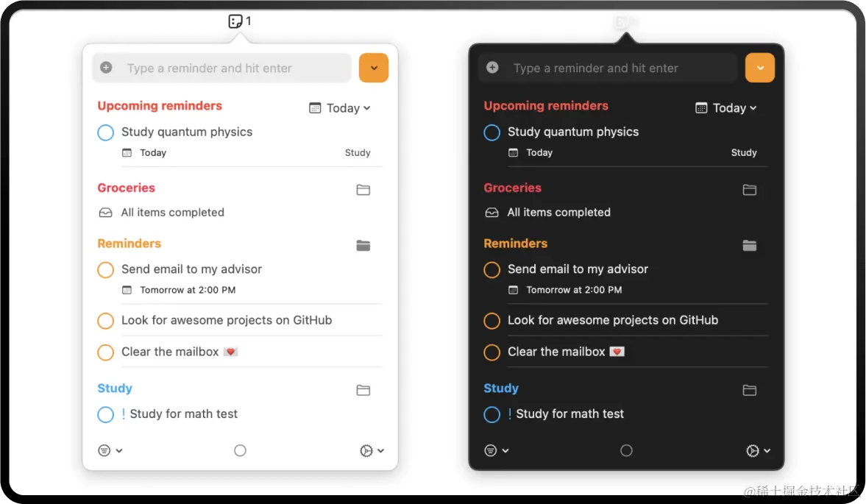
Task: Mark 'Send email to my advisor' done, dark panel
Action: tap(491, 270)
